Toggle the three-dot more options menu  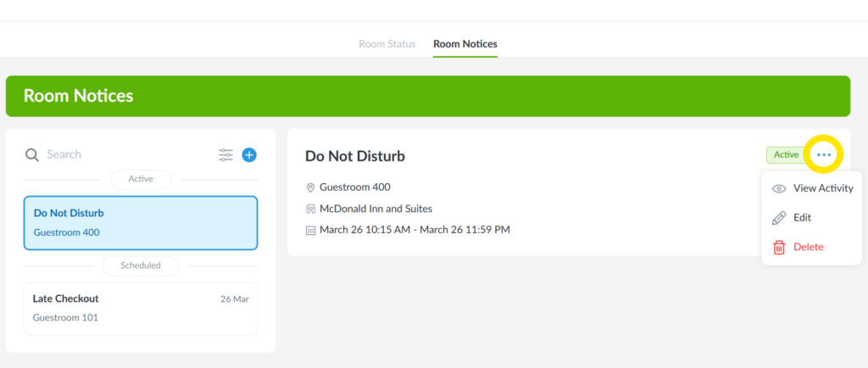tap(824, 154)
